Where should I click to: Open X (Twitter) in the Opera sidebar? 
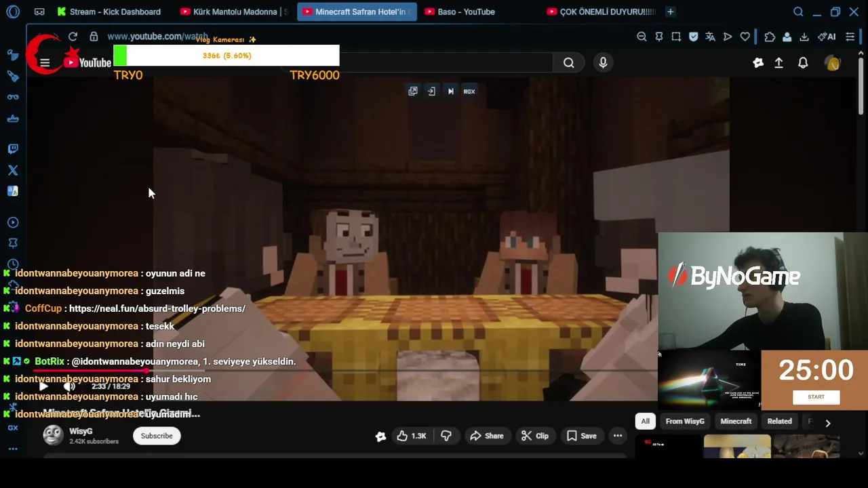pos(12,170)
